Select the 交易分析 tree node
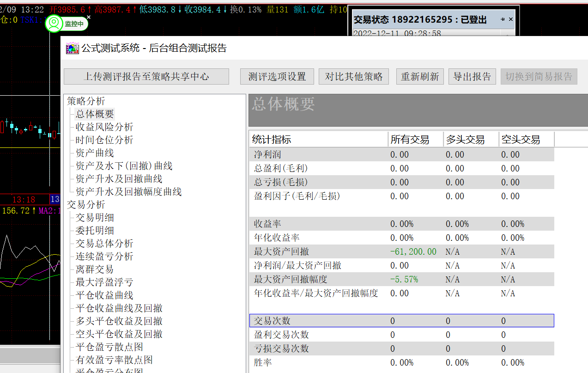 (86, 205)
